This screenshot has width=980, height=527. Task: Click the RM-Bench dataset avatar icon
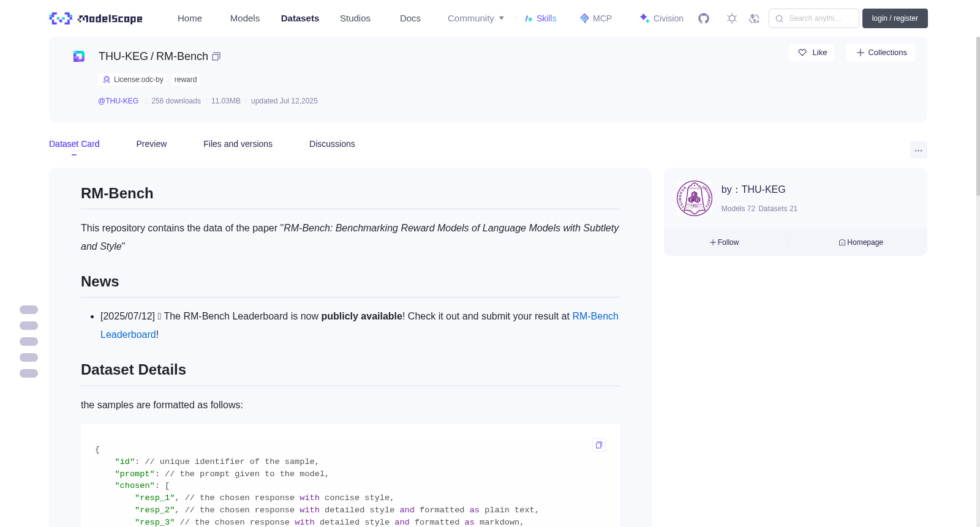[x=79, y=56]
